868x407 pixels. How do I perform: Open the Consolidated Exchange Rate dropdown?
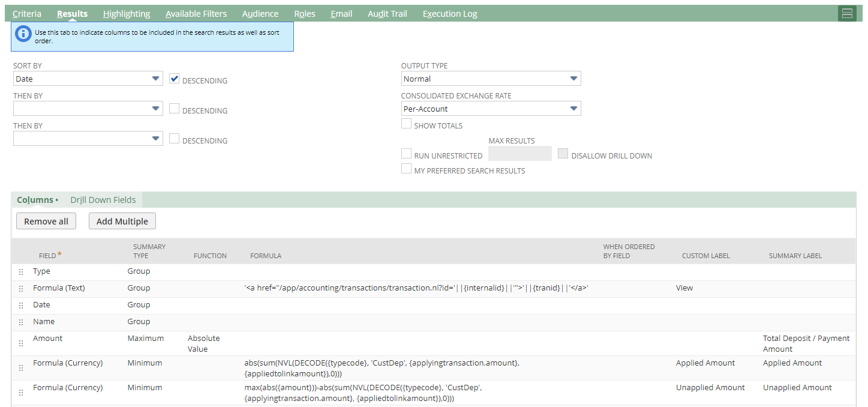pos(491,109)
